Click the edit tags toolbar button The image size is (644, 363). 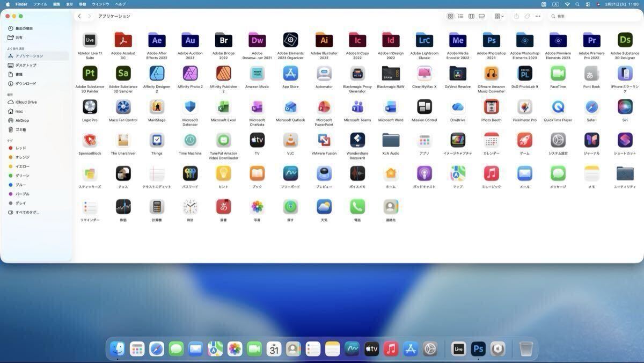point(527,16)
